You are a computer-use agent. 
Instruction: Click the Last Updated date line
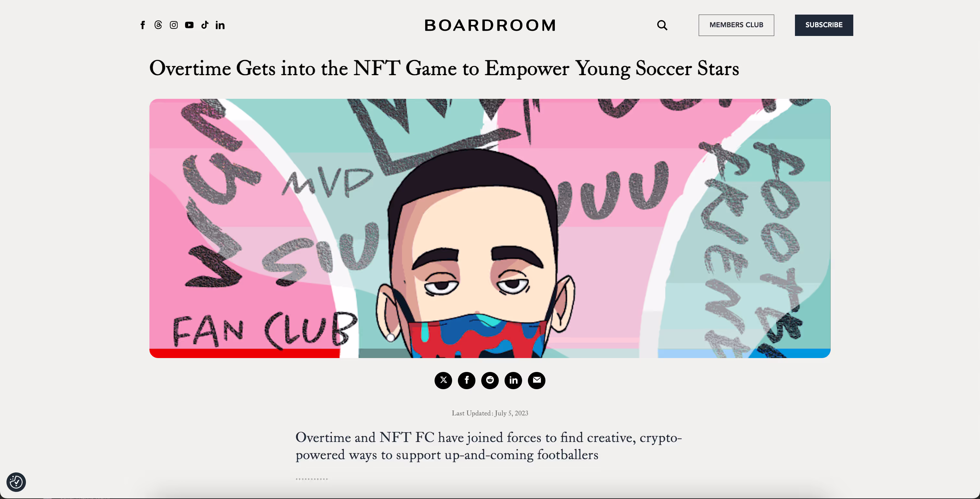[490, 413]
